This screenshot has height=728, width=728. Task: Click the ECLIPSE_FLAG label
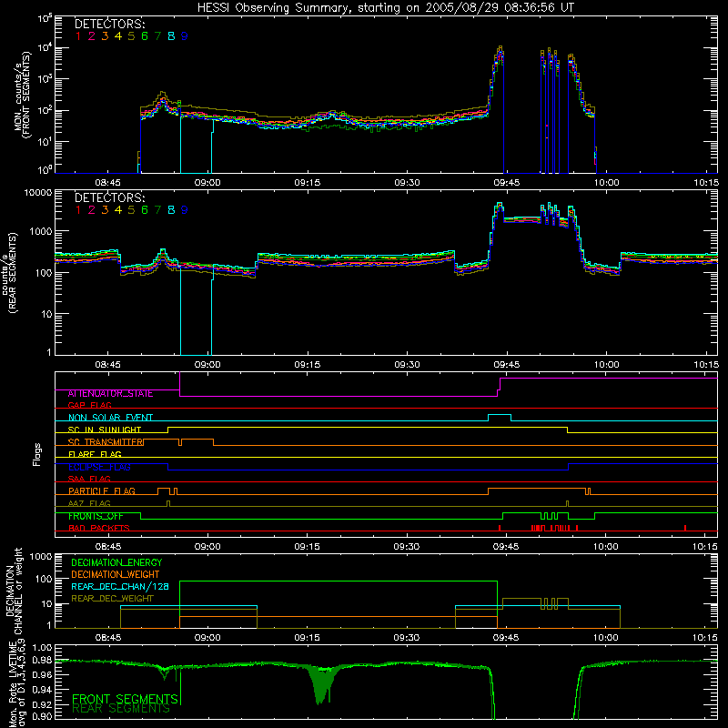[x=99, y=467]
